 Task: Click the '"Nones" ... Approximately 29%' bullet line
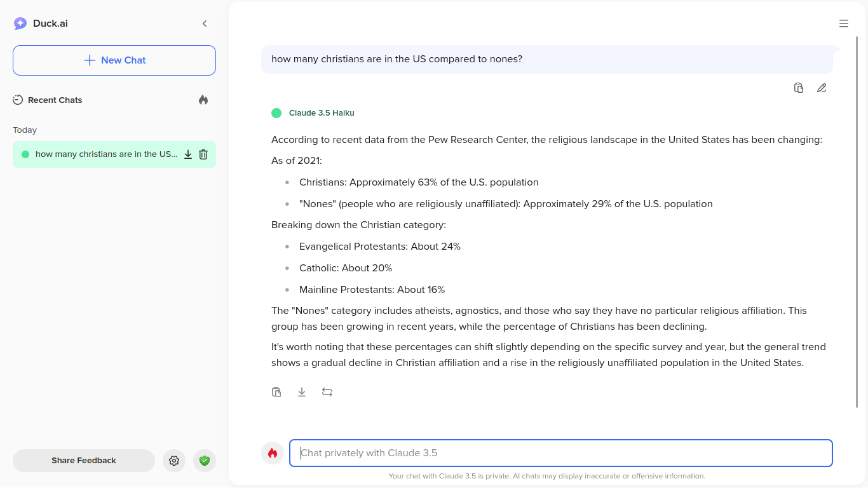pos(506,204)
